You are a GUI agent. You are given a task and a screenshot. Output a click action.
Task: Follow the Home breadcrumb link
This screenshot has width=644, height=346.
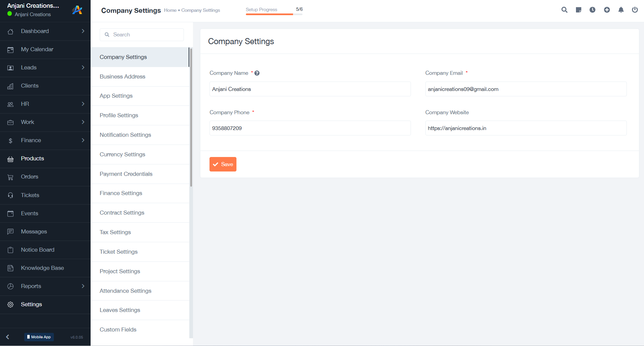coord(170,10)
